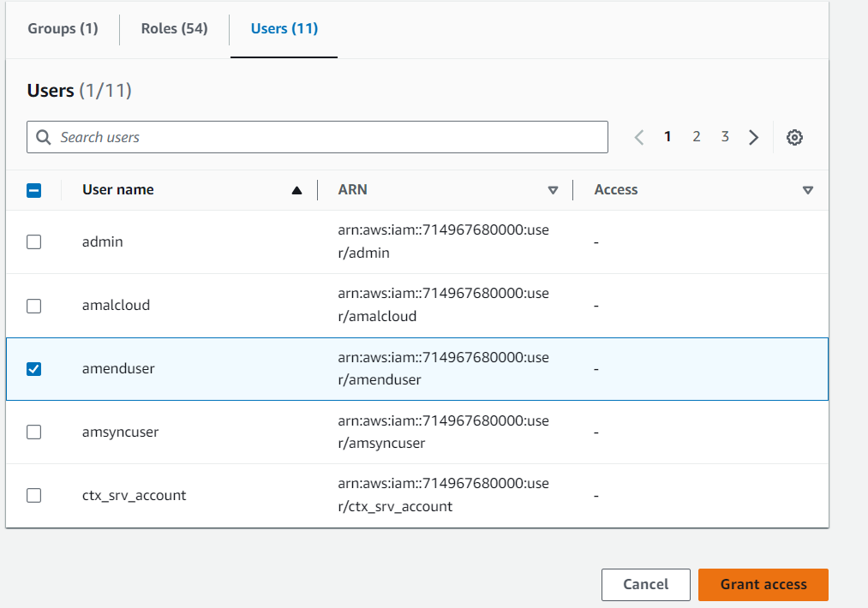Uncheck the amenduser row checkbox
The height and width of the screenshot is (608, 868).
pos(33,368)
